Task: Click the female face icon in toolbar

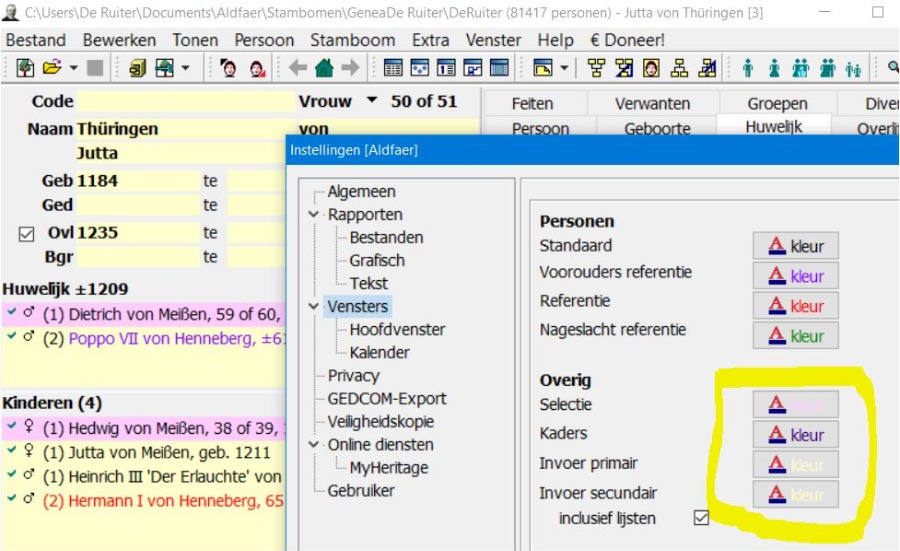Action: coord(256,68)
